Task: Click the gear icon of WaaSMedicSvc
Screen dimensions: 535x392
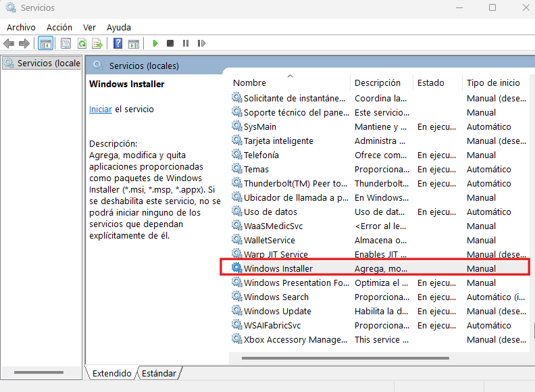Action: [237, 226]
